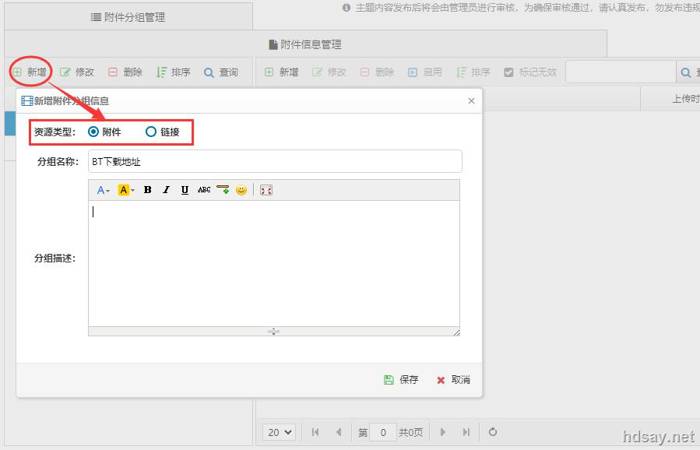Toggle underline formatting in editor

[x=185, y=190]
